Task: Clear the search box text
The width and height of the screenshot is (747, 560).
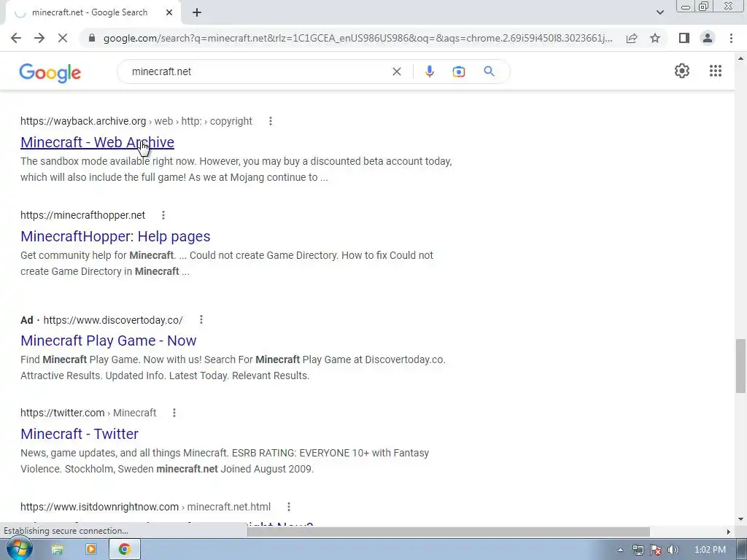Action: [396, 72]
